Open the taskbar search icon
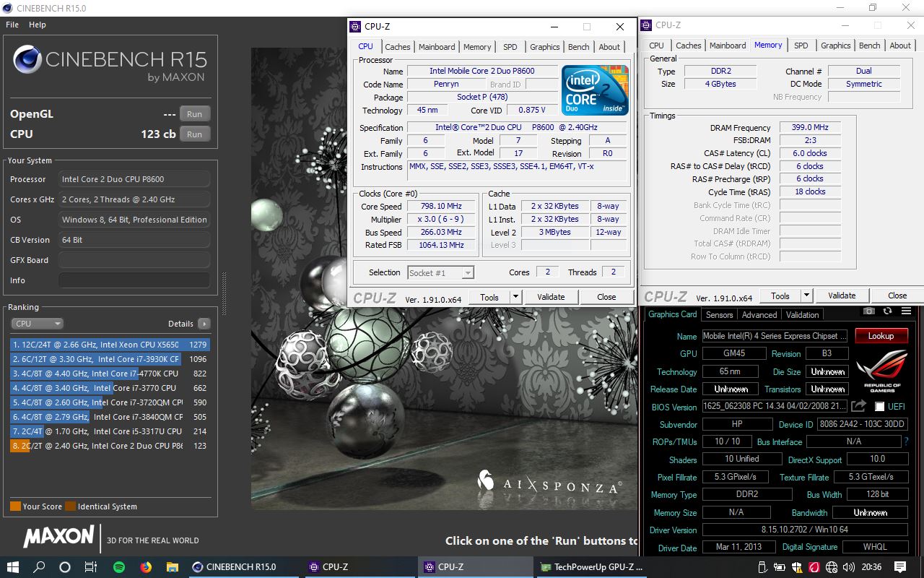924x578 pixels. 40,567
